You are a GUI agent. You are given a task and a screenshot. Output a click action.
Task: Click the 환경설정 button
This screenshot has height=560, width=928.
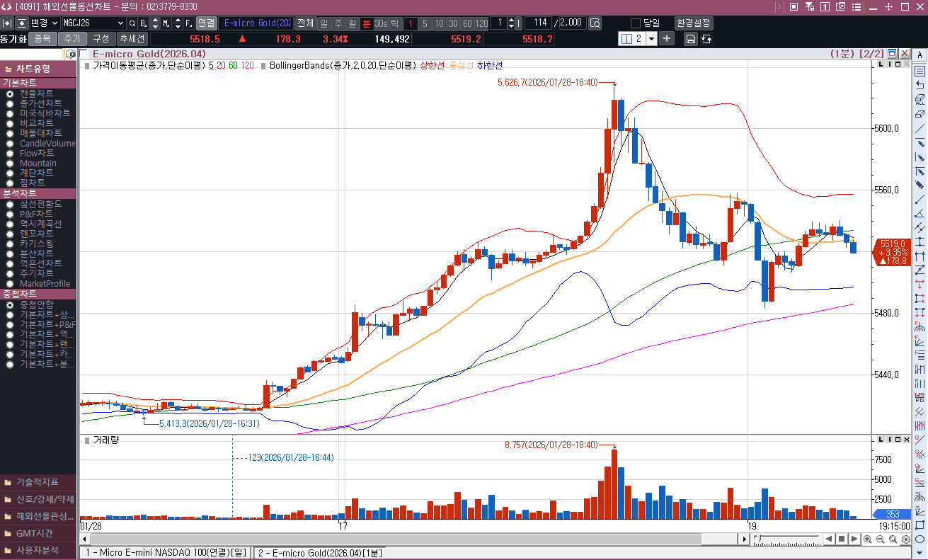694,23
